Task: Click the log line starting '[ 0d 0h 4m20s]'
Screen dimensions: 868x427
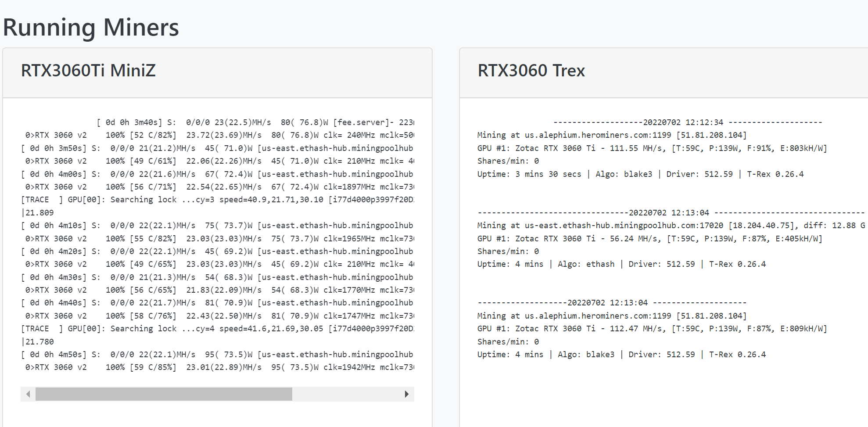Action: 217,251
